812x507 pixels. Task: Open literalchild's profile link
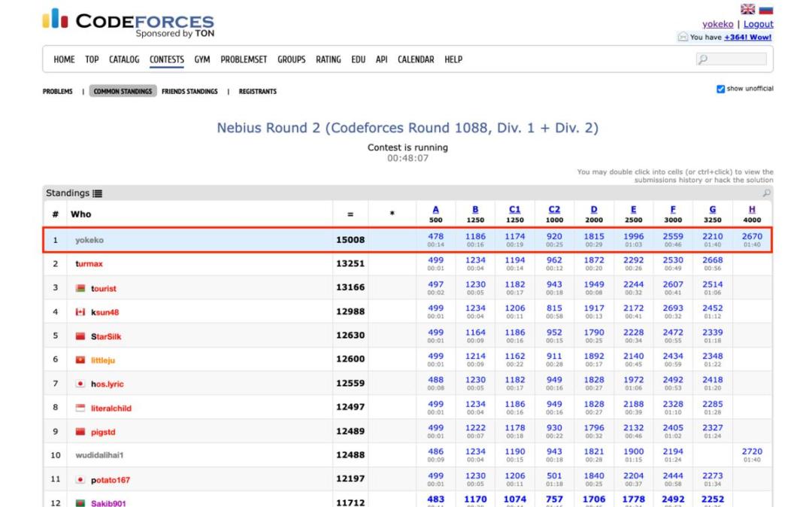(x=111, y=408)
